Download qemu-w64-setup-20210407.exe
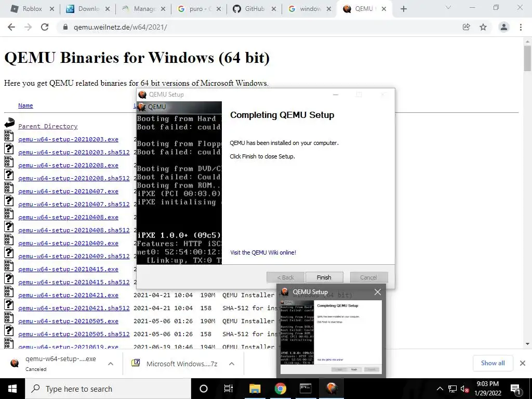 68,191
